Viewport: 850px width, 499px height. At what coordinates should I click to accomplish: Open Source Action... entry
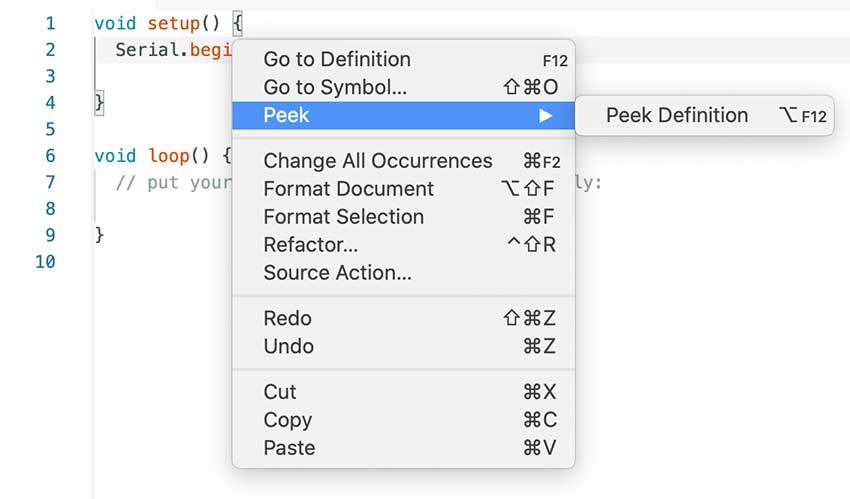point(337,273)
